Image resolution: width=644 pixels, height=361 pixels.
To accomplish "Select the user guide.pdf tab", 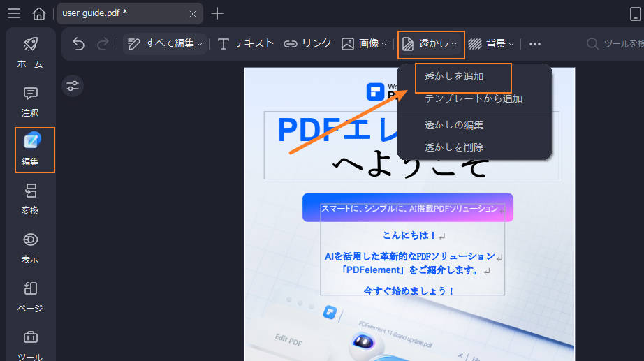I will point(129,13).
